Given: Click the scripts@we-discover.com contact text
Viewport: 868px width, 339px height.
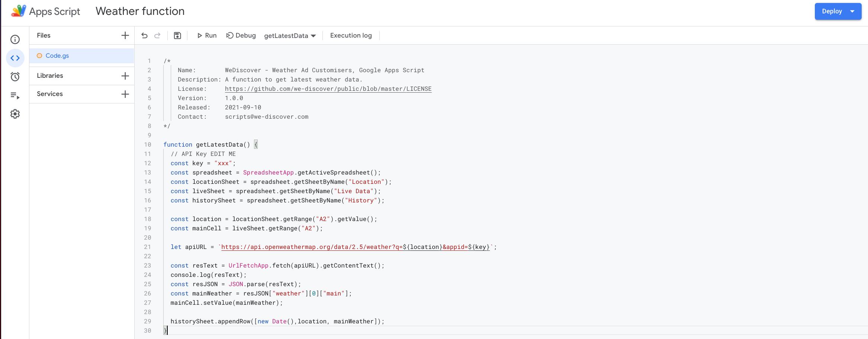Looking at the screenshot, I should click(x=267, y=117).
